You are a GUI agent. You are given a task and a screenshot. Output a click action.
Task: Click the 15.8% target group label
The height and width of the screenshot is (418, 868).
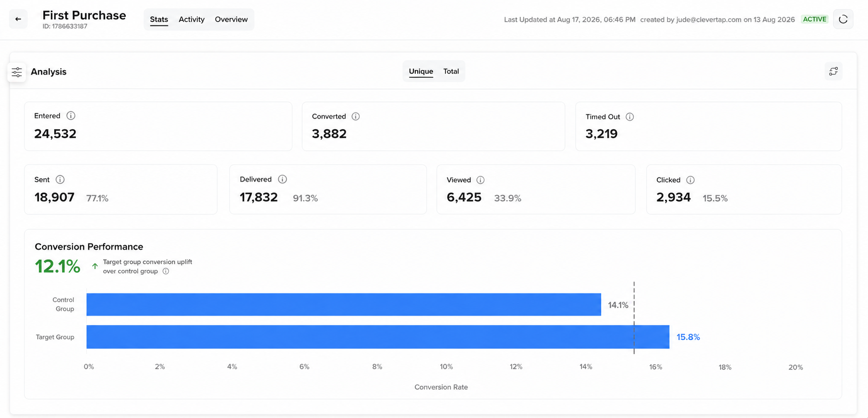click(688, 337)
